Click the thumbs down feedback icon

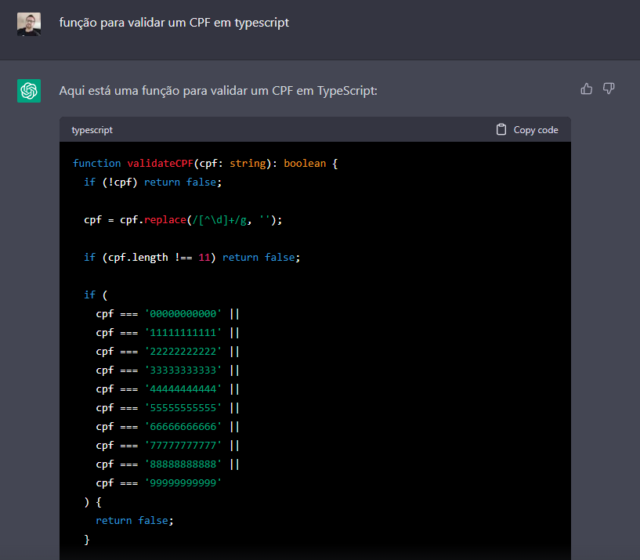click(x=609, y=89)
